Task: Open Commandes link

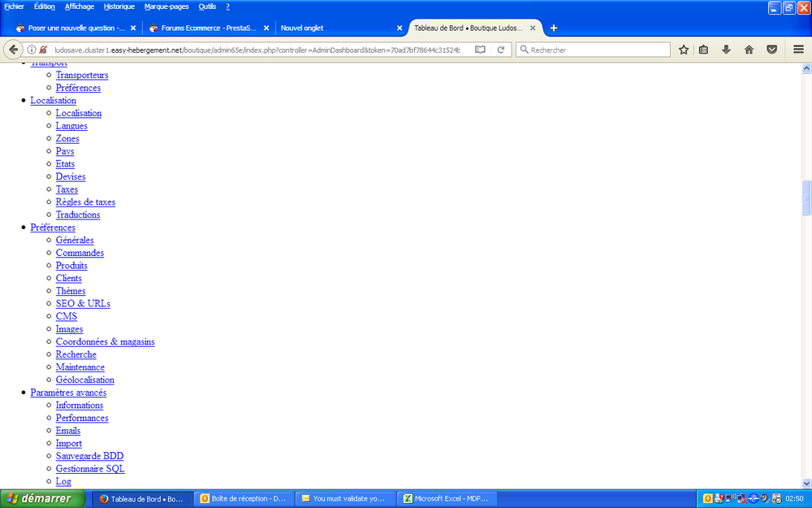Action: click(x=80, y=253)
